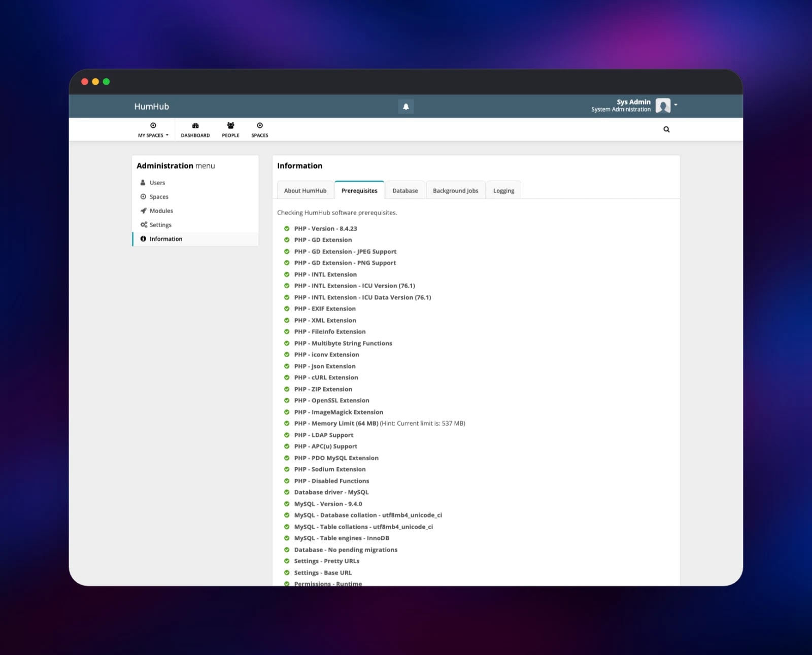Click check icon beside PHP Version 8.4.23

click(287, 229)
